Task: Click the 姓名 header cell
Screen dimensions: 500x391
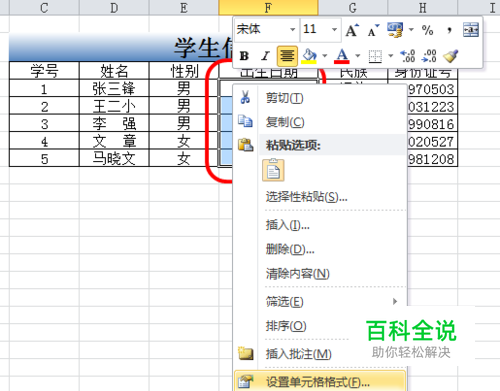Action: tap(114, 70)
